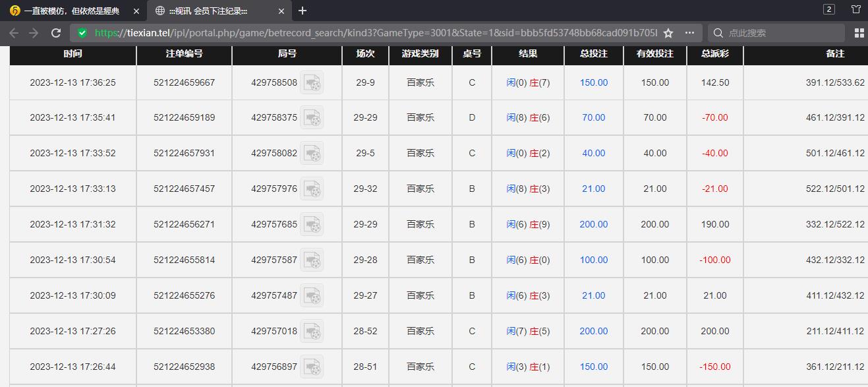Select payout value 142.50
Screen dimensions: 868x387
(x=715, y=82)
